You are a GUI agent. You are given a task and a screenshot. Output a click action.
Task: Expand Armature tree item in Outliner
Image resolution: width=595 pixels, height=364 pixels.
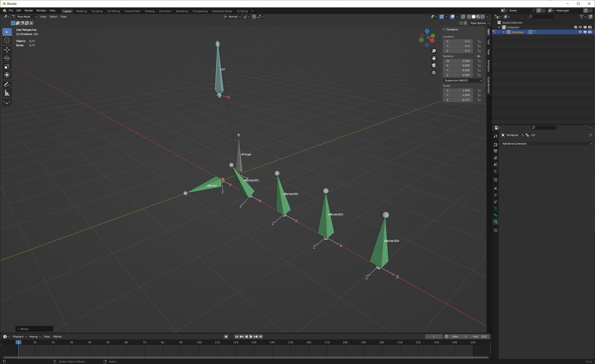click(504, 32)
